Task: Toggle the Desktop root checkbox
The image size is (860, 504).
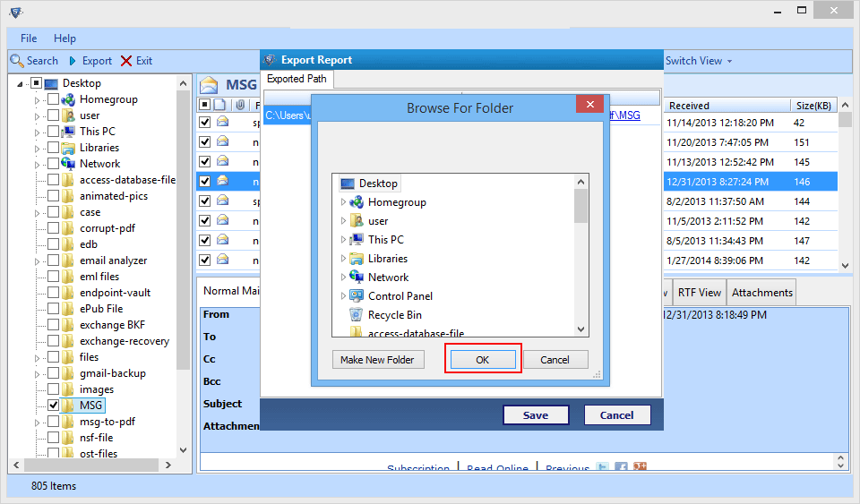Action: pos(36,83)
